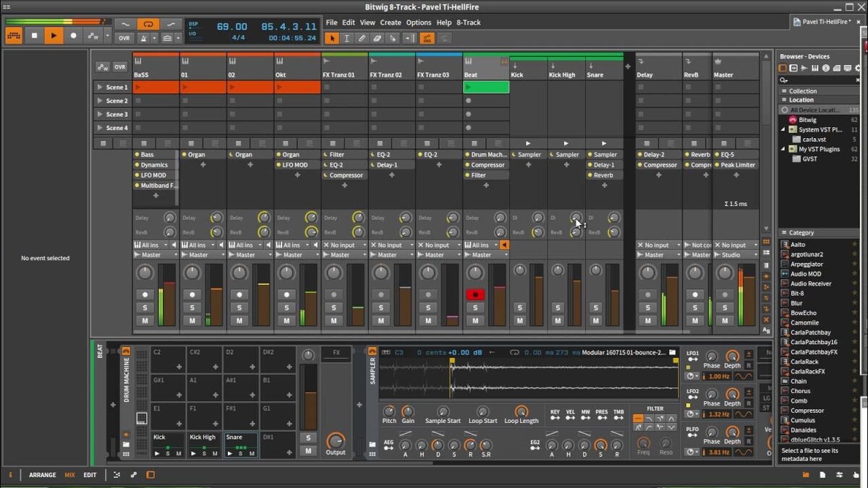Image resolution: width=868 pixels, height=488 pixels.
Task: Toggle the transport record button
Action: pyautogui.click(x=73, y=35)
